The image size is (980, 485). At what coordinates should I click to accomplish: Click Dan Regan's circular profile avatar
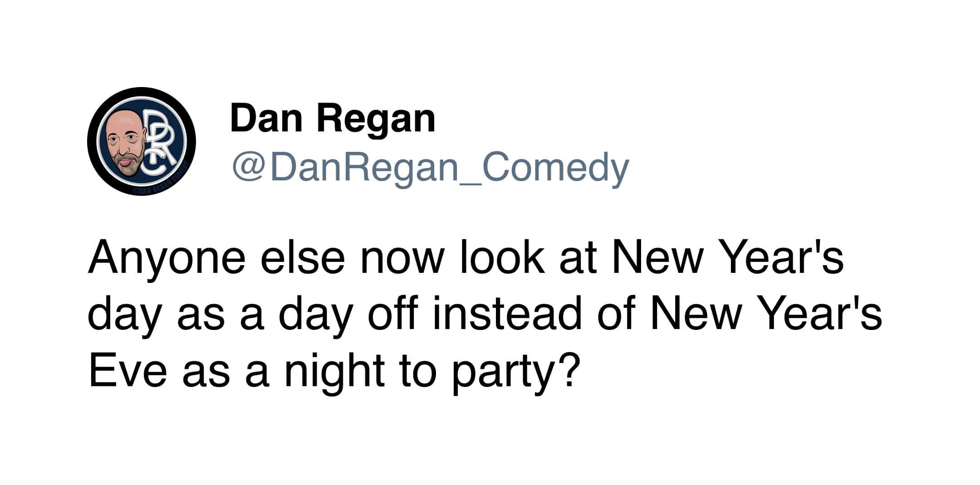coord(142,141)
